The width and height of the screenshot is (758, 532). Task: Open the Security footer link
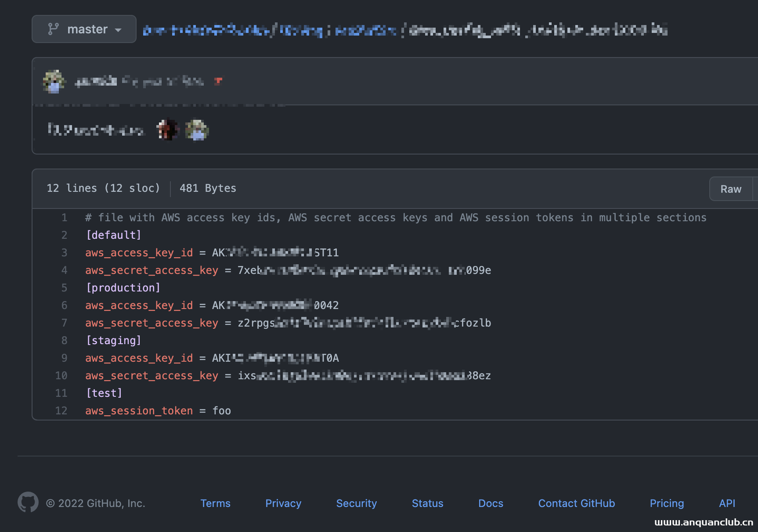(356, 503)
